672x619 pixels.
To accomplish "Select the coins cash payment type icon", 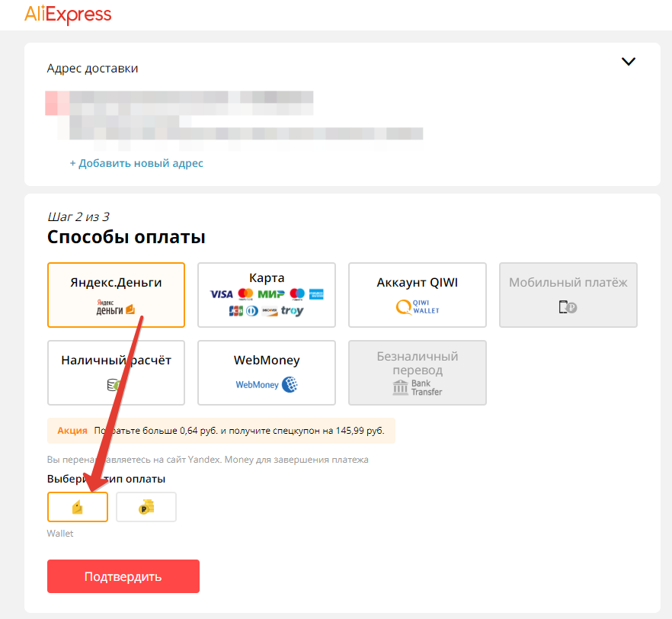I will [x=146, y=507].
